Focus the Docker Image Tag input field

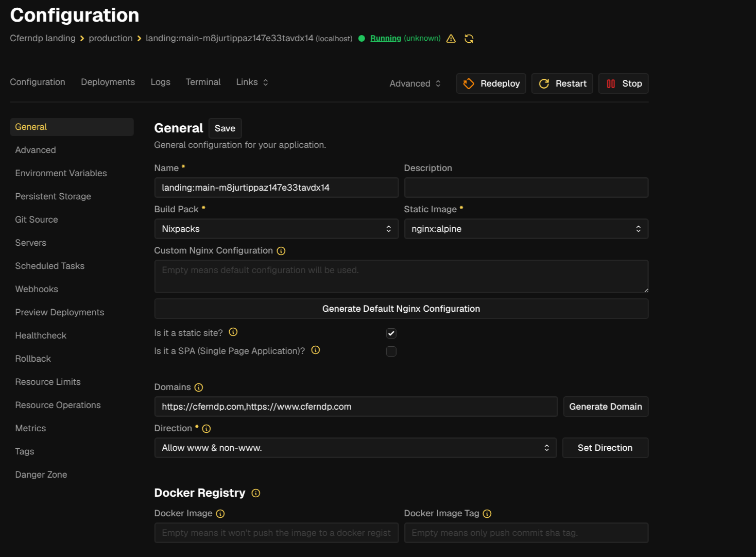(526, 533)
